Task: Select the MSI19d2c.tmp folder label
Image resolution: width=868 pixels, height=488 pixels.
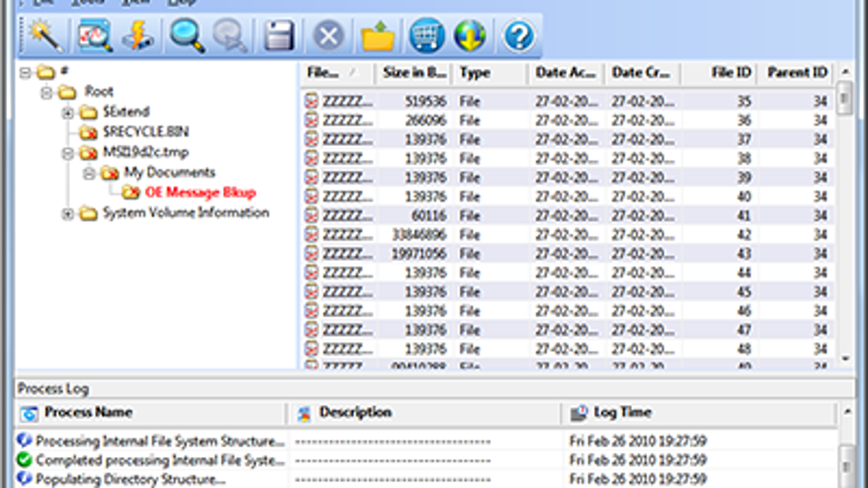Action: click(x=145, y=153)
